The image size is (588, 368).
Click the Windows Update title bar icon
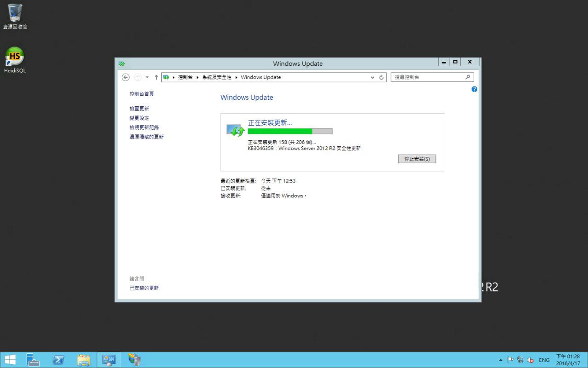pyautogui.click(x=122, y=63)
